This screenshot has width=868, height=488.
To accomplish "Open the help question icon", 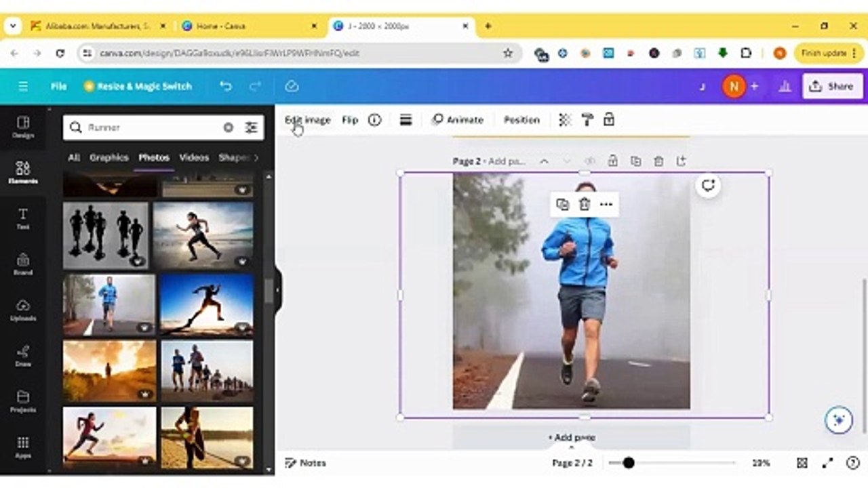I will 853,463.
